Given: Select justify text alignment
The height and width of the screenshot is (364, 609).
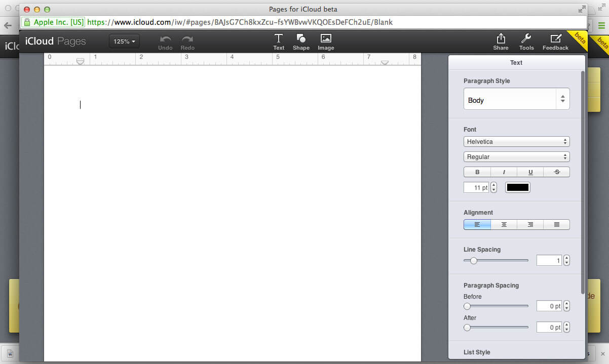Looking at the screenshot, I should (x=557, y=224).
